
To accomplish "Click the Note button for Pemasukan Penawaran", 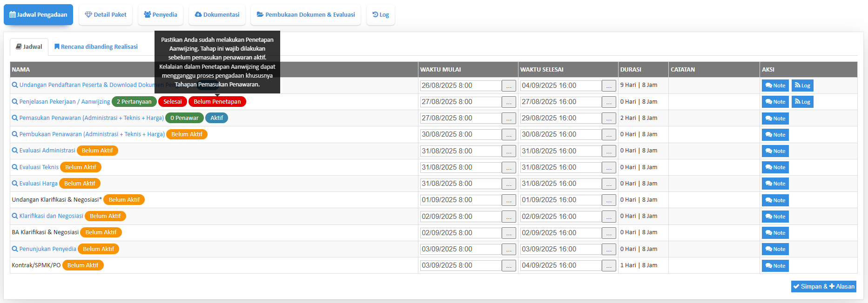I will pyautogui.click(x=775, y=119).
